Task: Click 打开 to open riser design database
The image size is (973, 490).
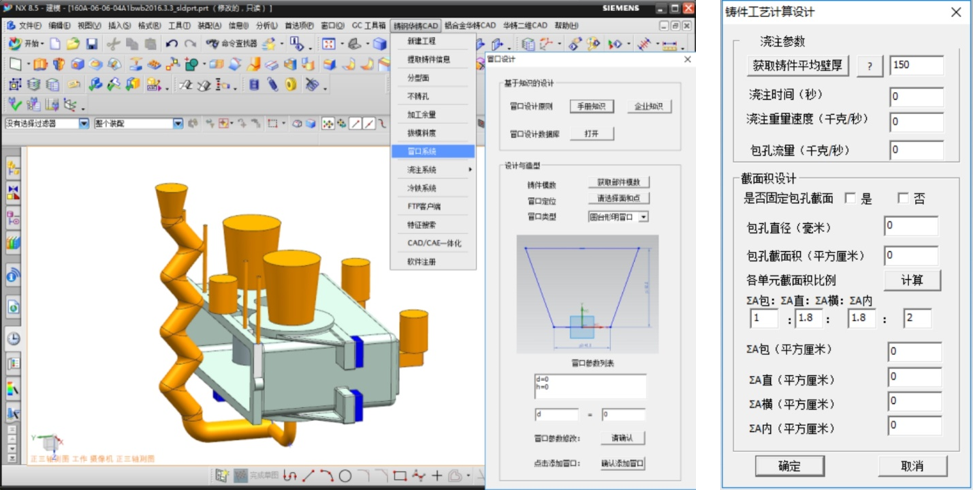Action: (592, 133)
